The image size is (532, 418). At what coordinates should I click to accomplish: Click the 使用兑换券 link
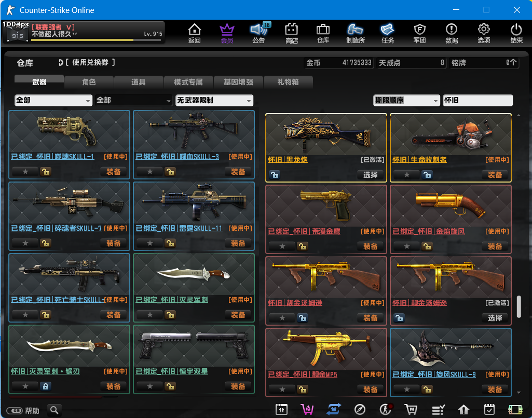click(90, 62)
